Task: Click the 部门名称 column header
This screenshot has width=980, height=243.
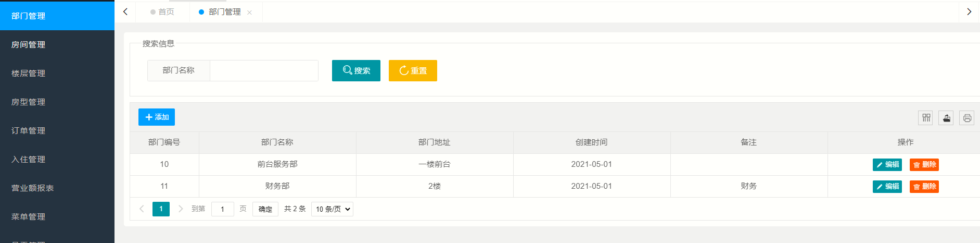Action: tap(277, 142)
